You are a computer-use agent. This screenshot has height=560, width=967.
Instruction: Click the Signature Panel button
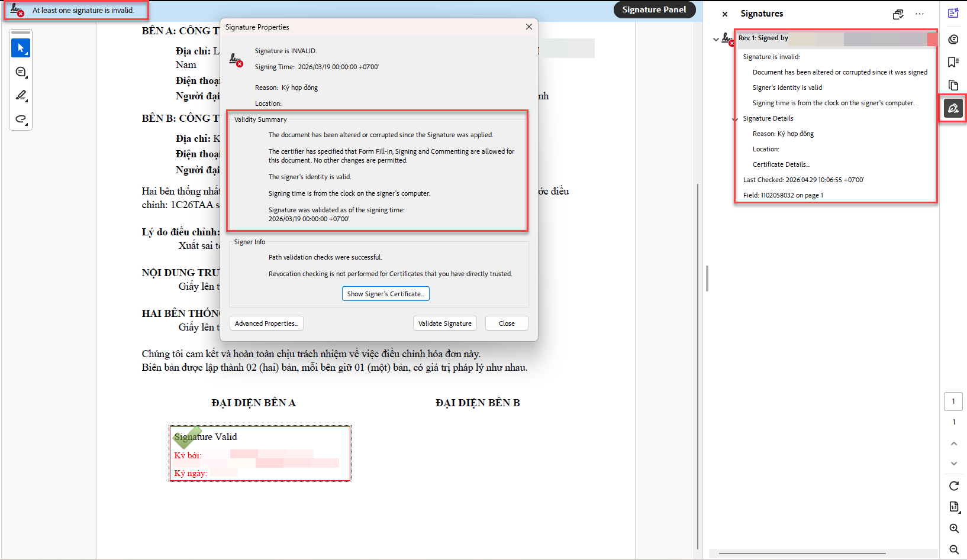(x=654, y=9)
